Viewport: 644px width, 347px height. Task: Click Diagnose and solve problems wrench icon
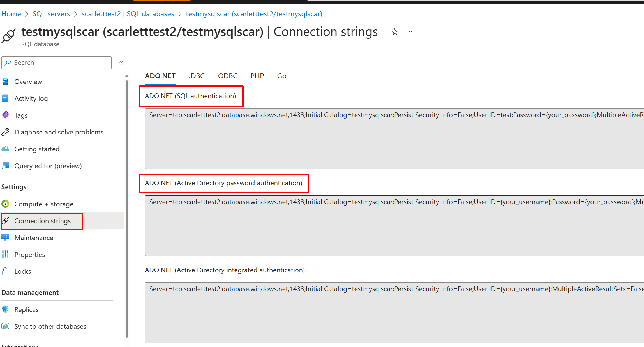[5, 132]
